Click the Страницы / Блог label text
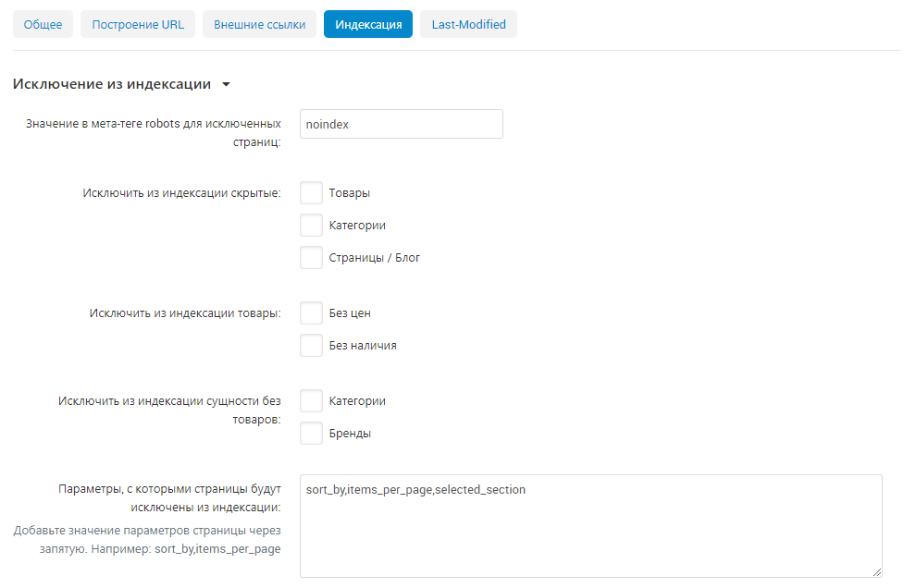 pyautogui.click(x=374, y=257)
